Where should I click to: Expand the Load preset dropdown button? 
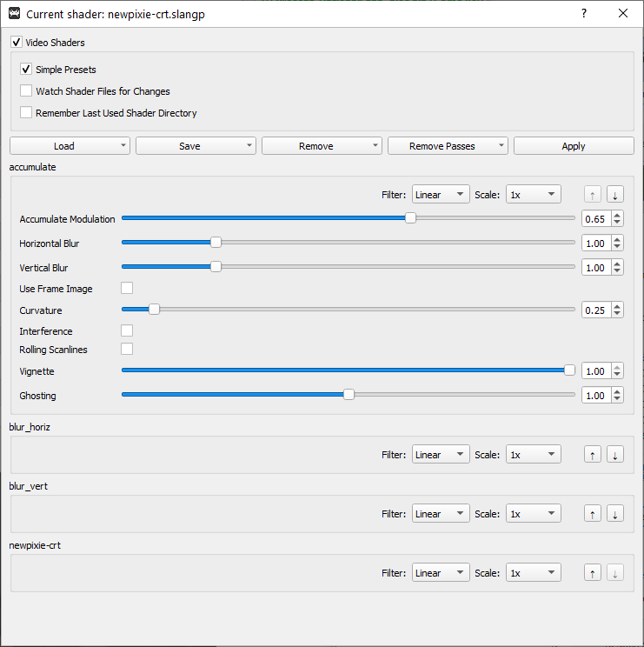70,146
